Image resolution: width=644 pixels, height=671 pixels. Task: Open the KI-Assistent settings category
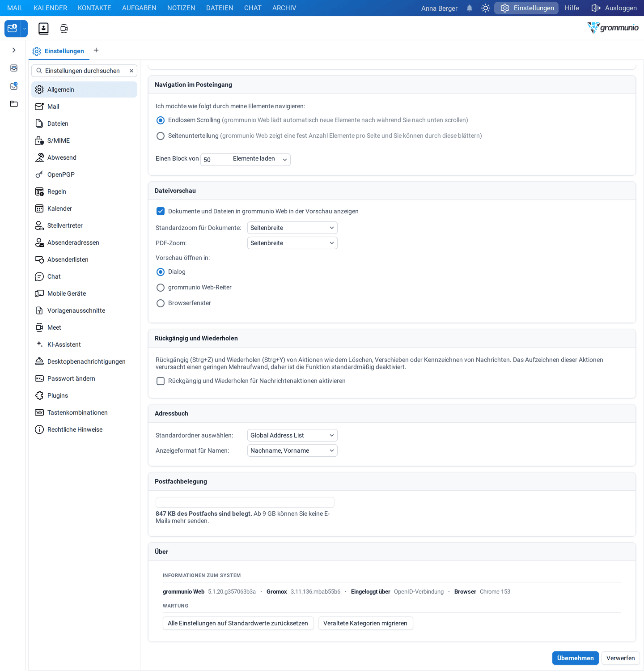coord(84,344)
